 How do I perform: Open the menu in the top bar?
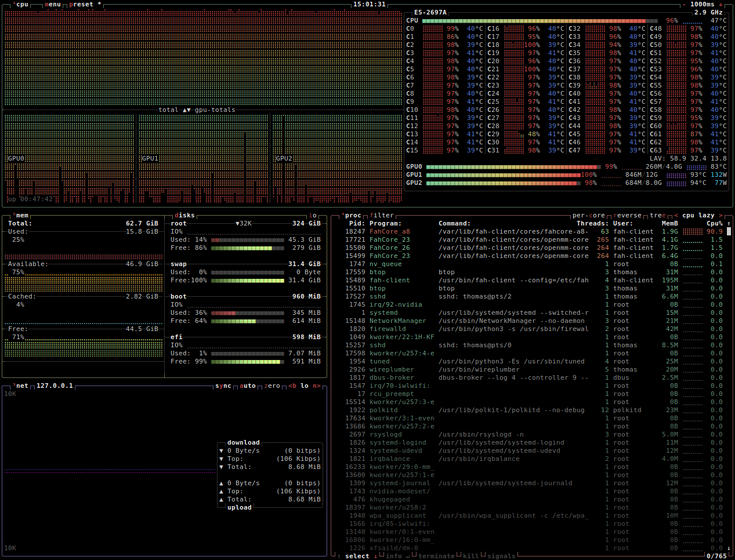tap(52, 5)
